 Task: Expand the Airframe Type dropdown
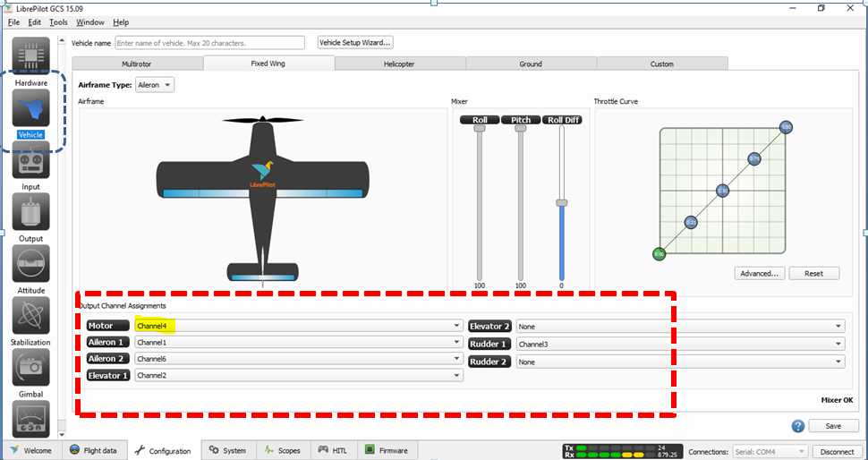tap(155, 85)
